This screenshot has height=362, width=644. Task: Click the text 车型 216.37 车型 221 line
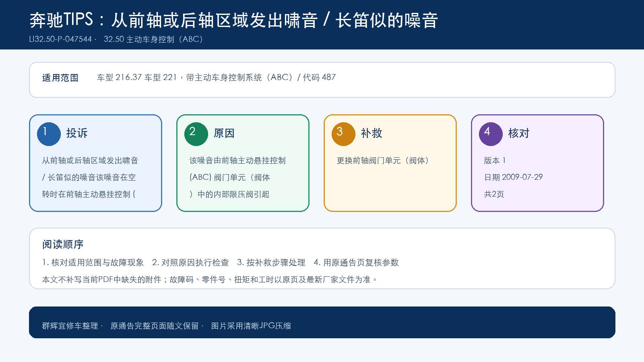coord(216,77)
